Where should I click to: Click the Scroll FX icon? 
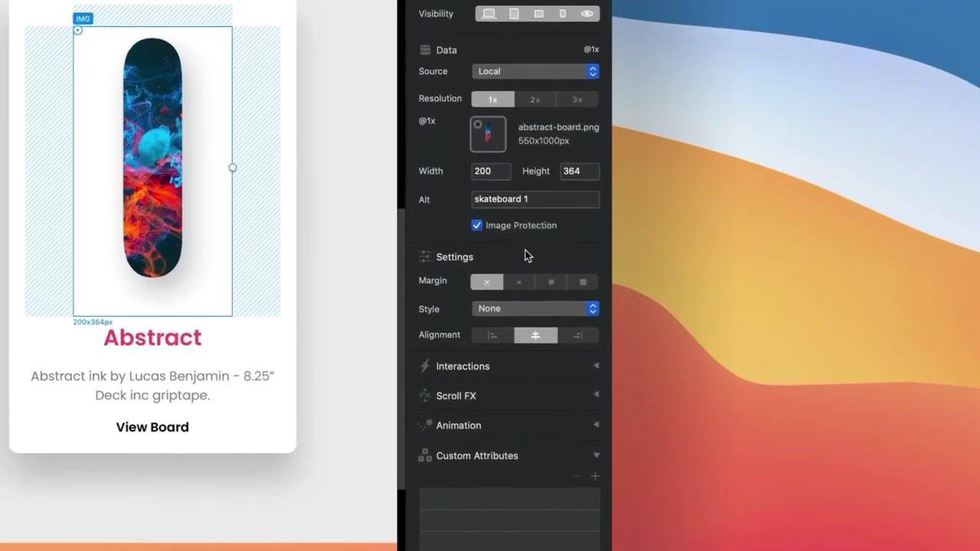tap(425, 396)
